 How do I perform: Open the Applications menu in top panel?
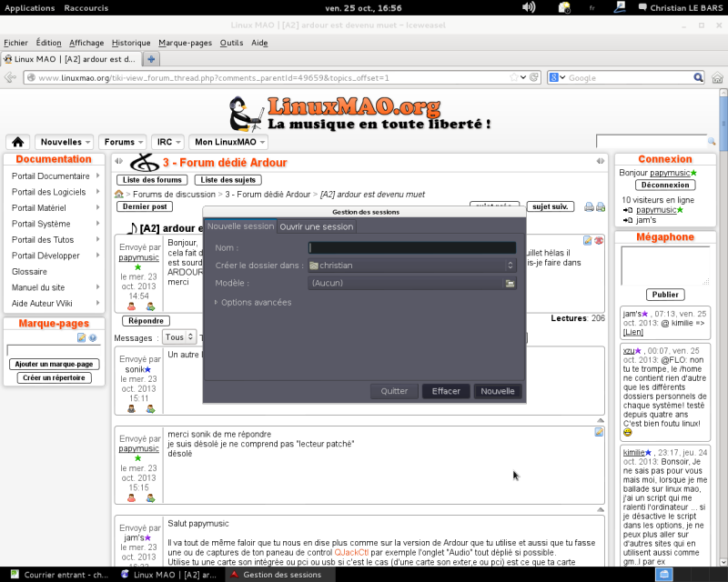30,8
